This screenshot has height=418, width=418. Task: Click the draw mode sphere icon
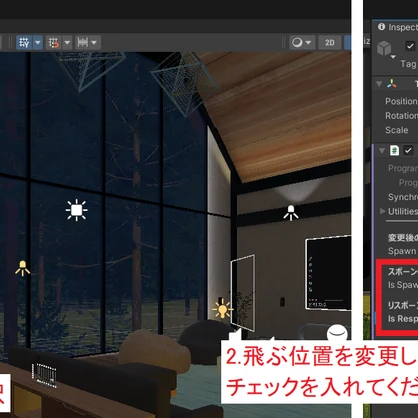tap(297, 43)
